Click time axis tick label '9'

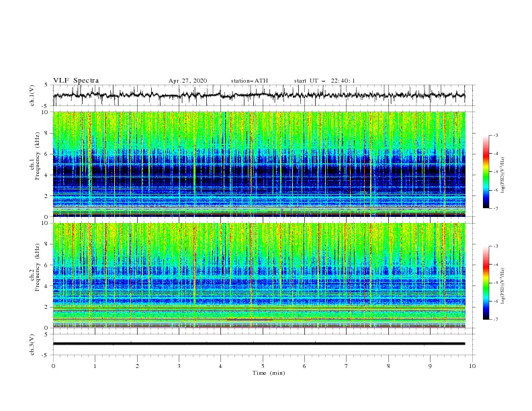pyautogui.click(x=430, y=366)
